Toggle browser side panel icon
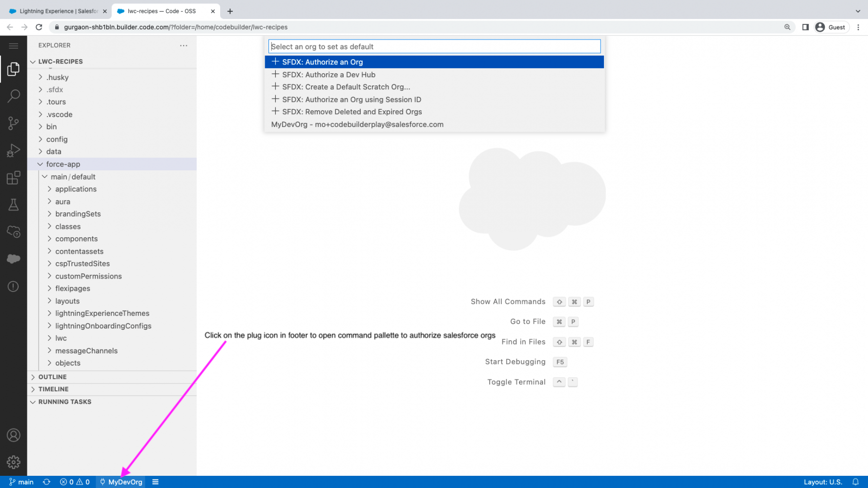 (806, 27)
